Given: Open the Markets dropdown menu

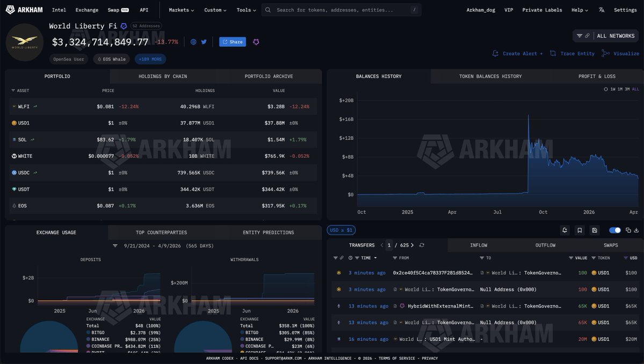Looking at the screenshot, I should click(181, 10).
